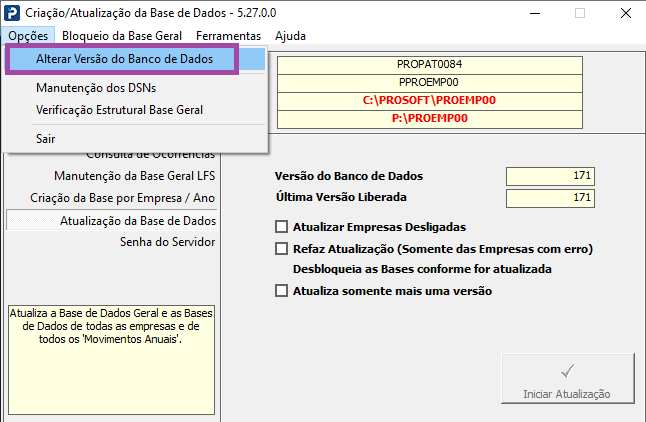This screenshot has width=646, height=422.
Task: Select Senha do Servidor item
Action: (167, 241)
